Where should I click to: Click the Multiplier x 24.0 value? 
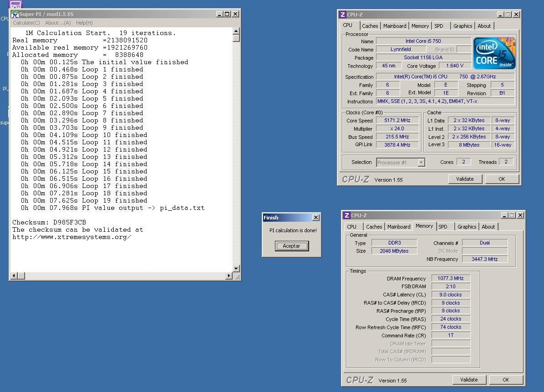[x=397, y=129]
